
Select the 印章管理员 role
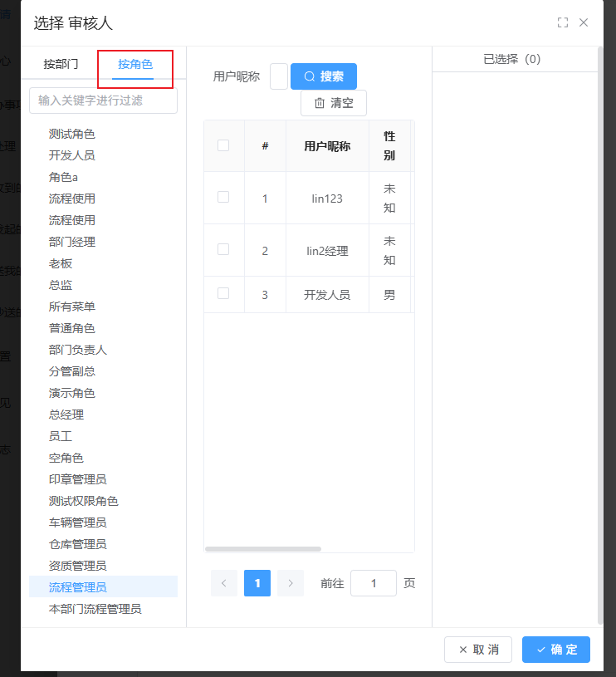click(78, 479)
